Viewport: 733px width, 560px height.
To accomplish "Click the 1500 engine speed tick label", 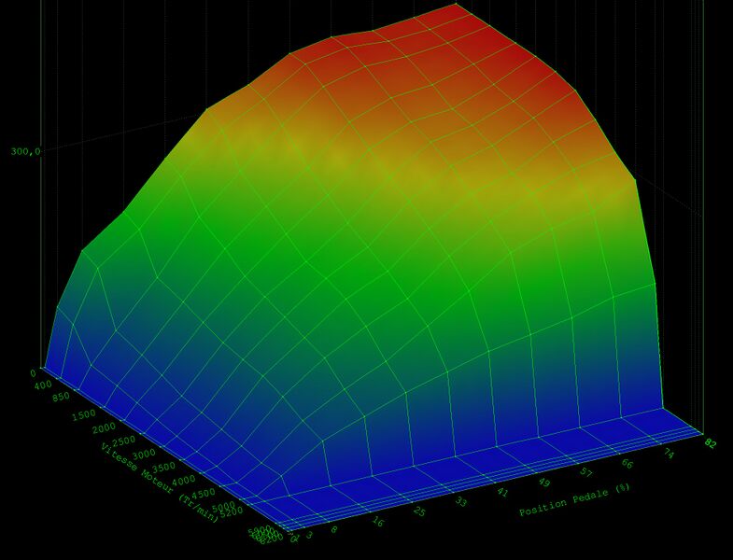I will coord(83,414).
